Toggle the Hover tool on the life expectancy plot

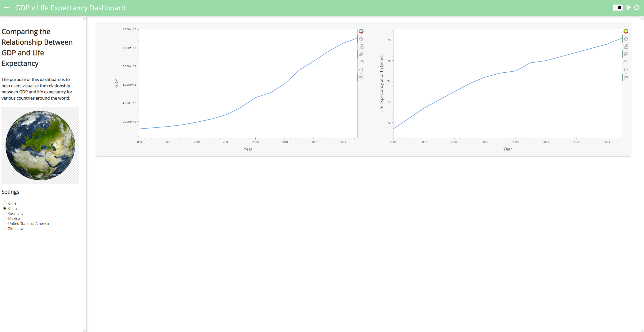(x=626, y=77)
